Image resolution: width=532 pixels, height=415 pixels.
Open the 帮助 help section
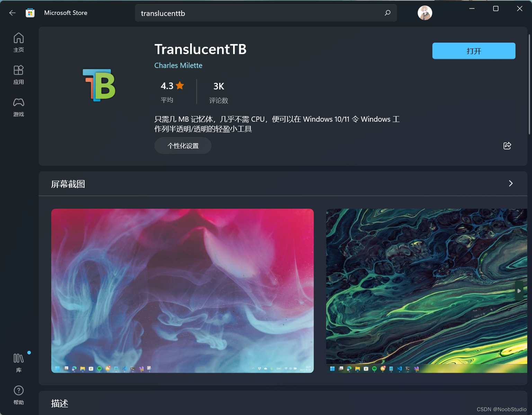click(x=19, y=395)
